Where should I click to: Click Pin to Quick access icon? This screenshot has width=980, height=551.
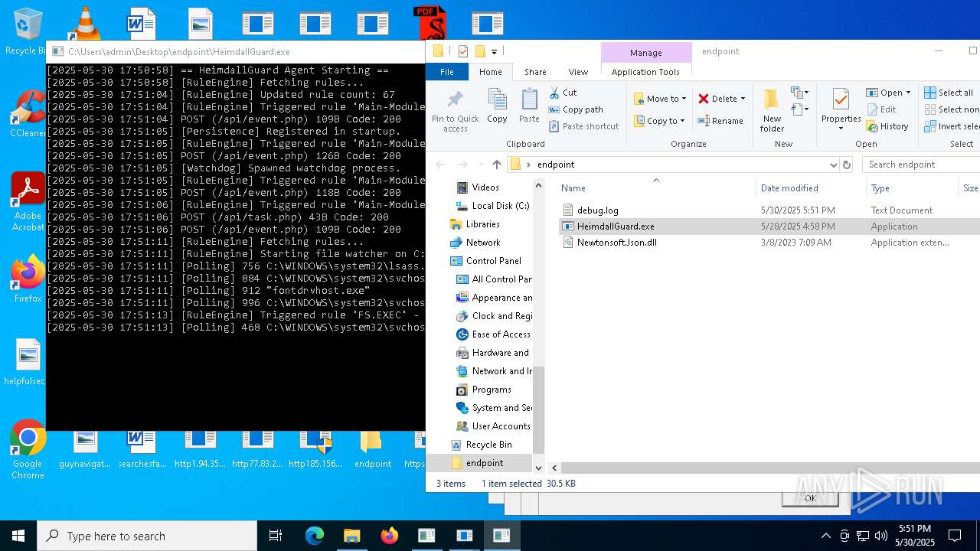coord(455,110)
